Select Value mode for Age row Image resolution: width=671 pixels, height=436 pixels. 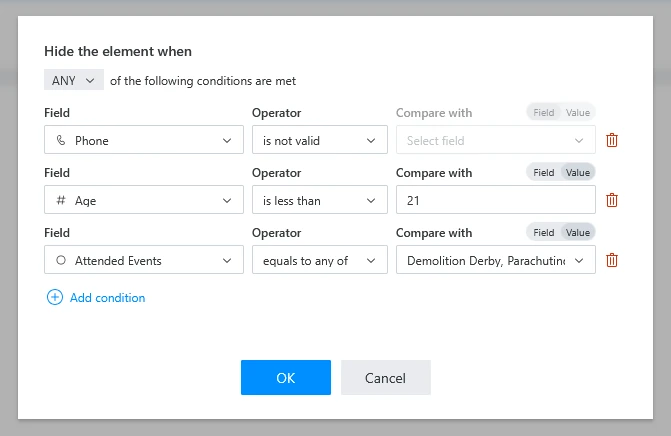(578, 172)
